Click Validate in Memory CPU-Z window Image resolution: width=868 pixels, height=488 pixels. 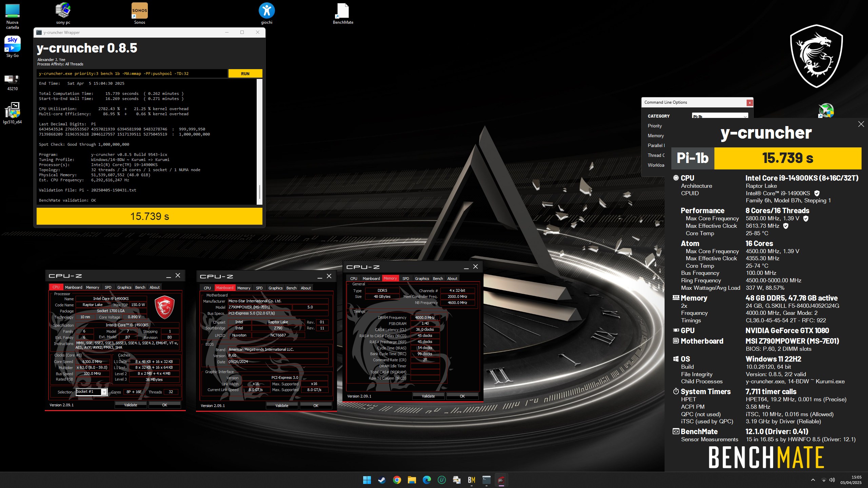click(428, 396)
